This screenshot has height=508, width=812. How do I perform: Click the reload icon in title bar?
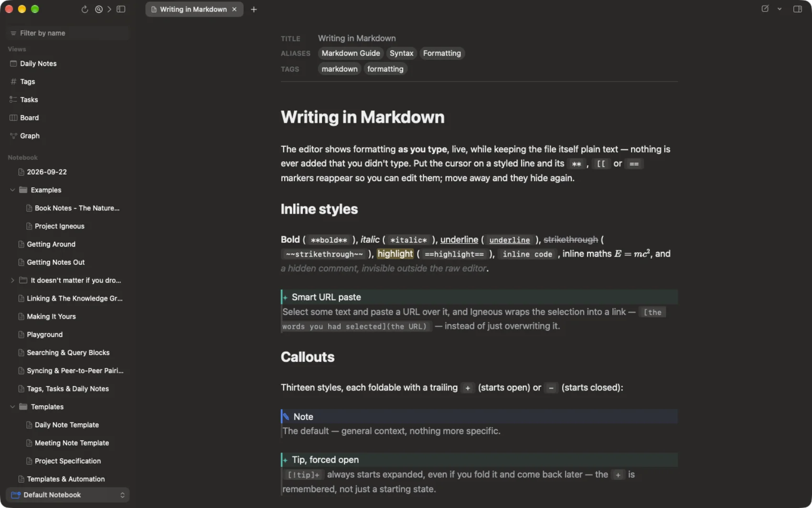(x=85, y=9)
